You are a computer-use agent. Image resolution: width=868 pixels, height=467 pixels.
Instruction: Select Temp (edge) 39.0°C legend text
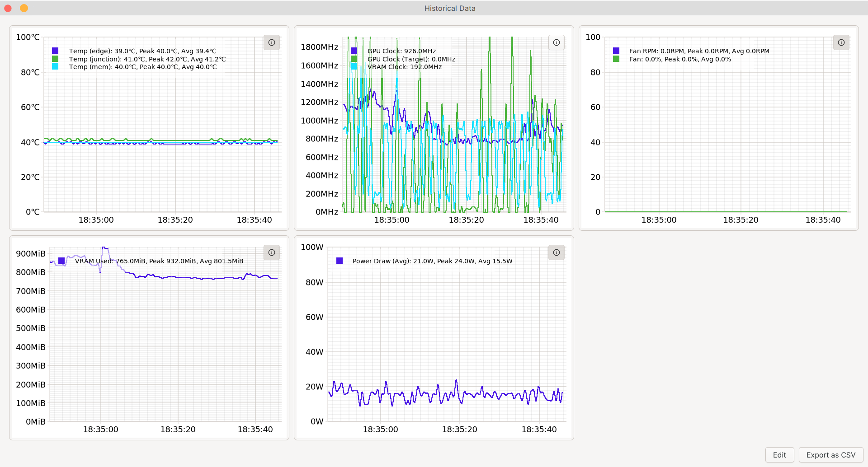point(142,51)
